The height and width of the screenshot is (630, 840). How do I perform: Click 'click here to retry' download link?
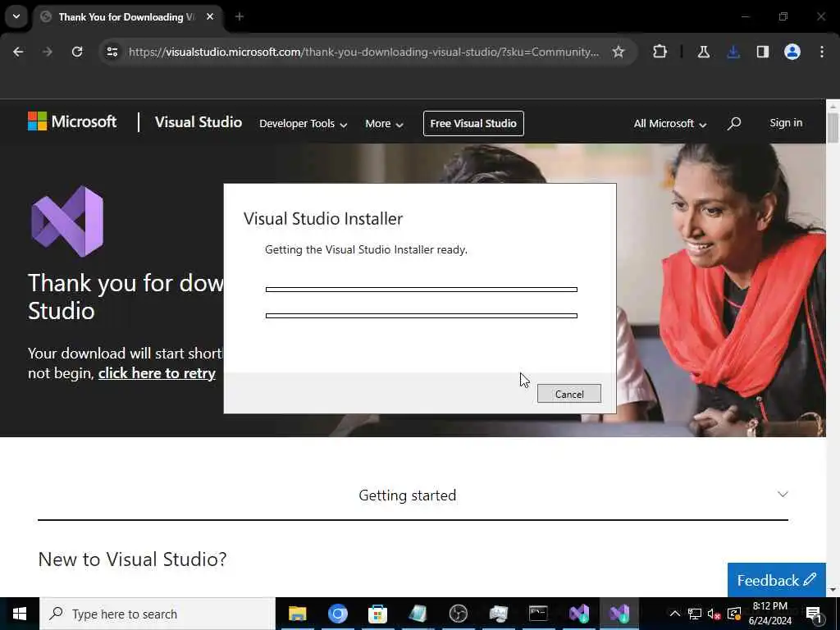tap(157, 373)
